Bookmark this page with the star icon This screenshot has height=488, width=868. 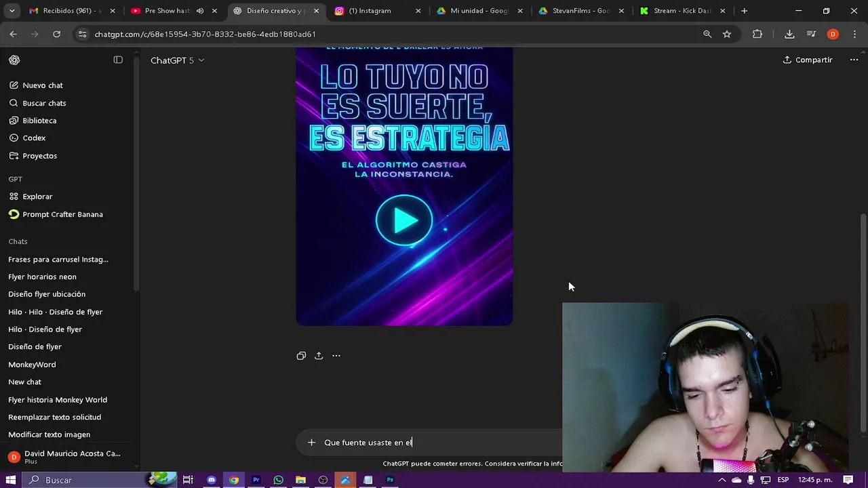pyautogui.click(x=727, y=34)
